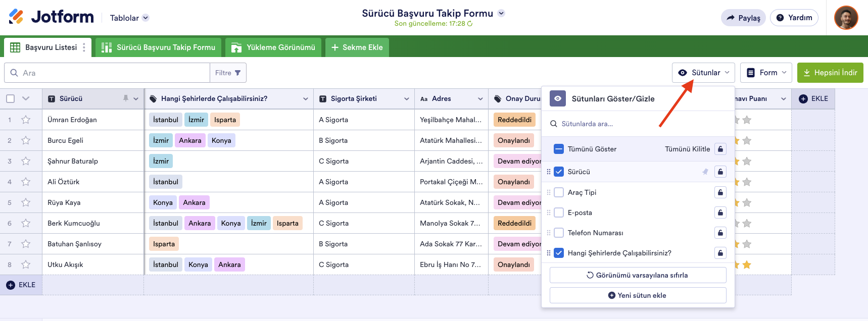The width and height of the screenshot is (868, 321).
Task: Uncheck the Hangi Şehirlerde Çalışabilirsiniz column checkbox
Action: click(x=559, y=253)
